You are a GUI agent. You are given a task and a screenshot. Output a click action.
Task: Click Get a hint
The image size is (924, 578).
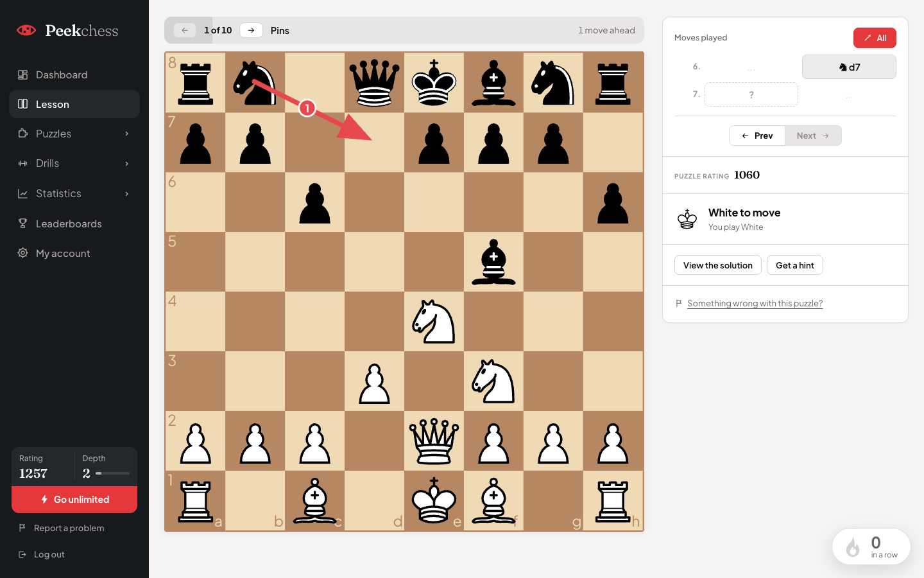(795, 265)
